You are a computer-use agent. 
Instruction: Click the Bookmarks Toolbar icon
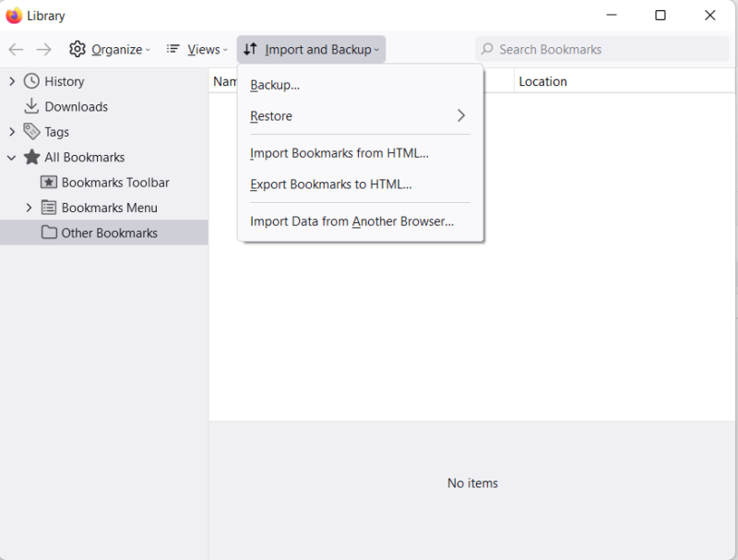51,182
